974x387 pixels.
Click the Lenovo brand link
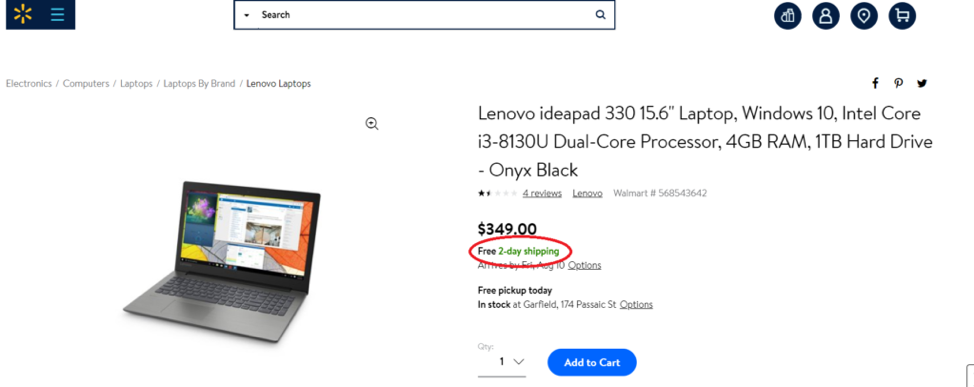point(588,193)
